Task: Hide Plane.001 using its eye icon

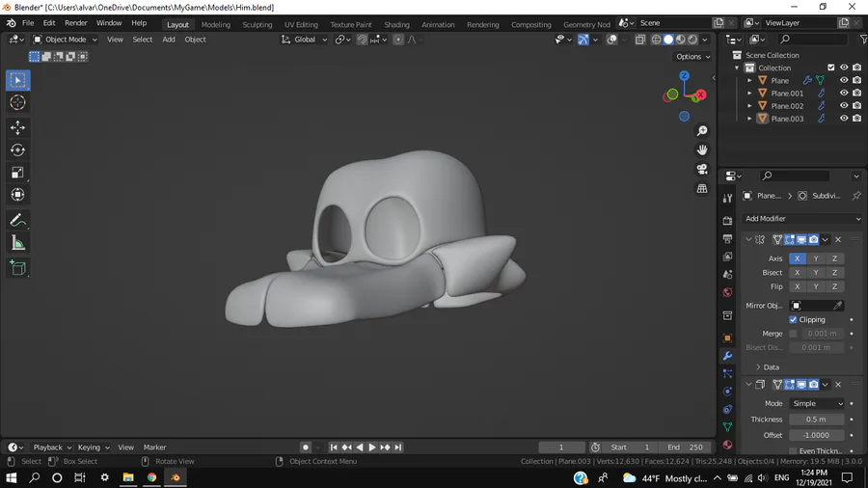Action: point(844,94)
